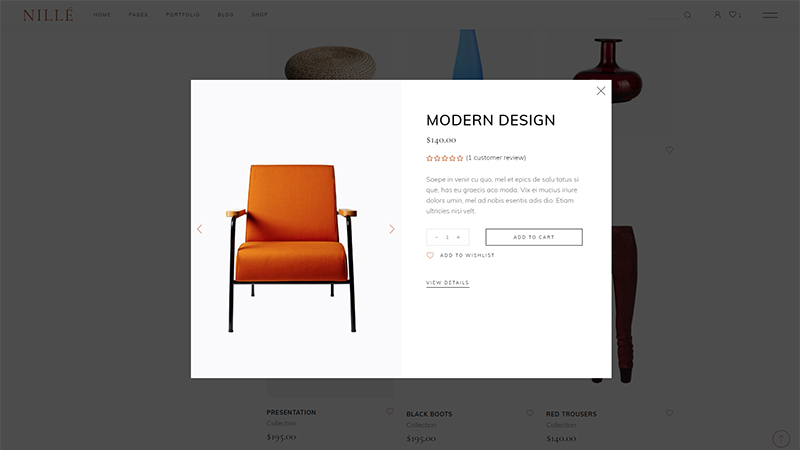Viewport: 800px width, 450px height.
Task: Click the View Details link
Action: coord(447,283)
